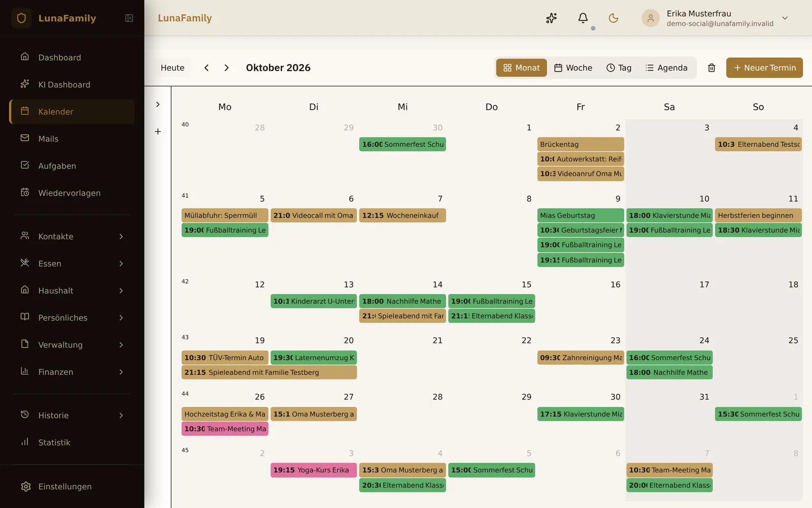Delete with the trash can icon
Image resolution: width=812 pixels, height=508 pixels.
[x=712, y=68]
